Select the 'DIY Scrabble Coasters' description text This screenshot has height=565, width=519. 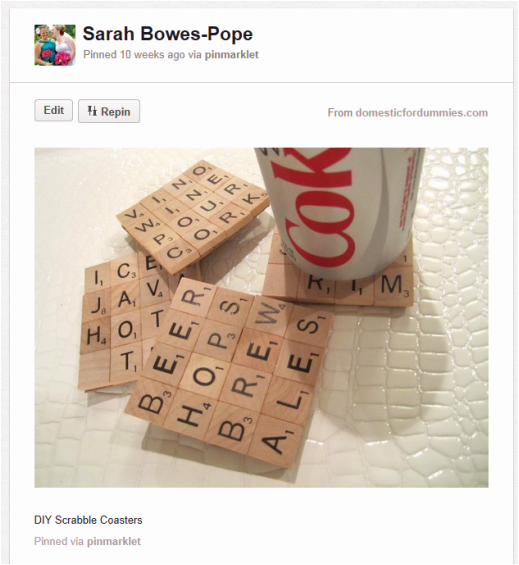pos(88,520)
